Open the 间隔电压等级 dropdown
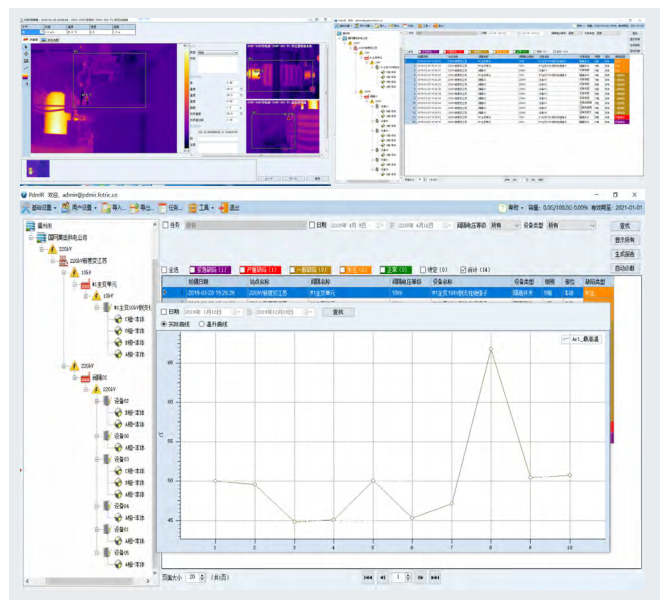Image resolution: width=668 pixels, height=607 pixels. (505, 226)
